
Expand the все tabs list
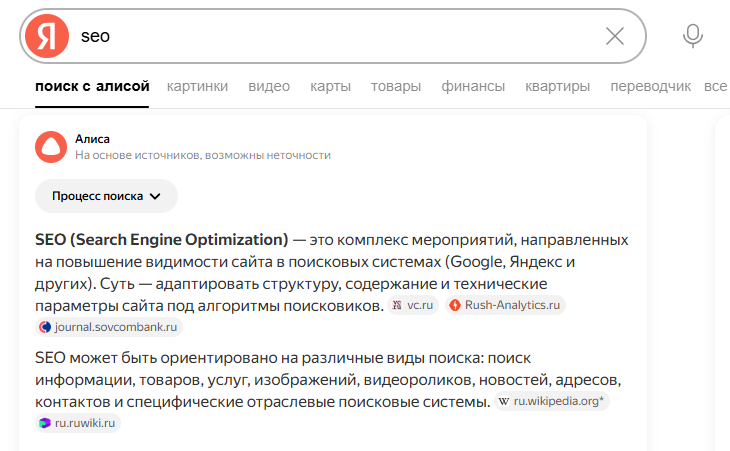(715, 86)
